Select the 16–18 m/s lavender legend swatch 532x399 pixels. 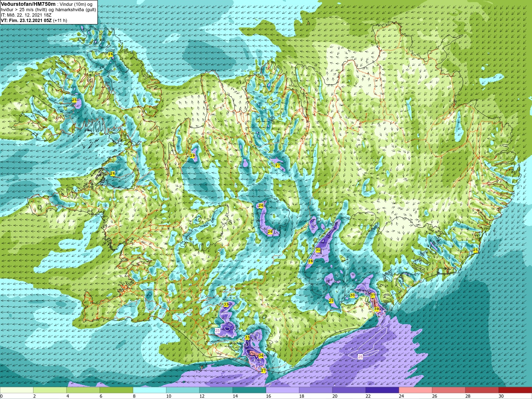pyautogui.click(x=283, y=390)
